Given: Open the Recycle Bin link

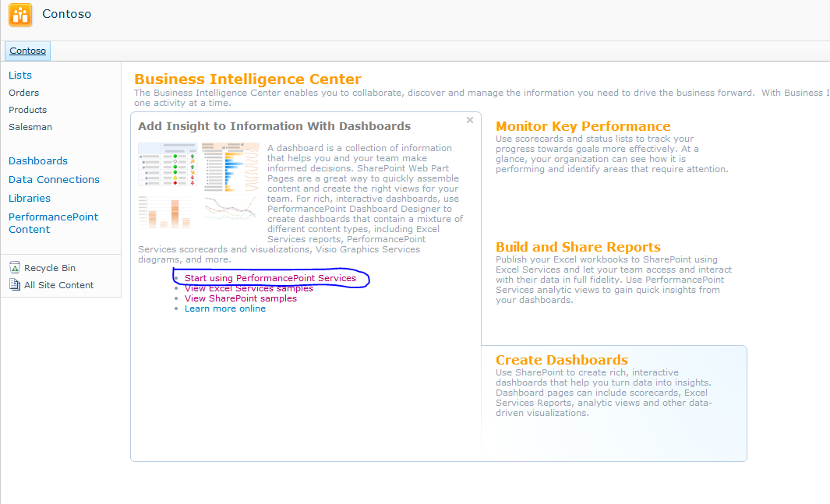Looking at the screenshot, I should (50, 268).
